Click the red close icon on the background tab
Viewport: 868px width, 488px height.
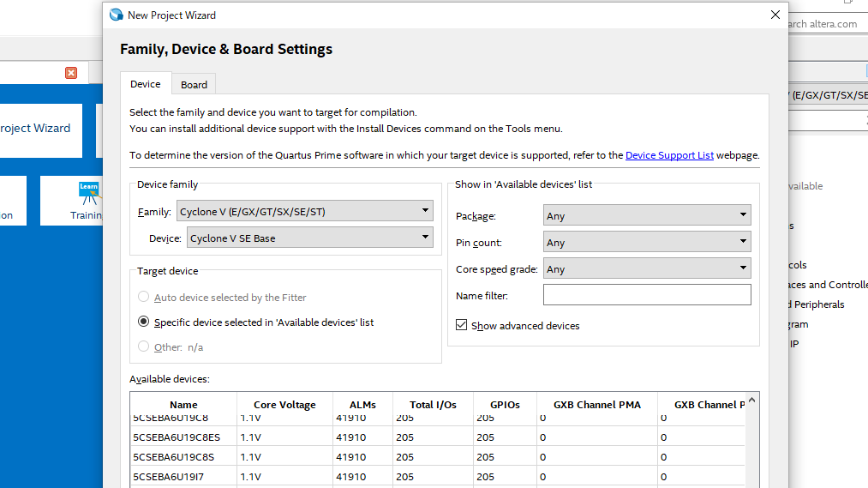(71, 73)
